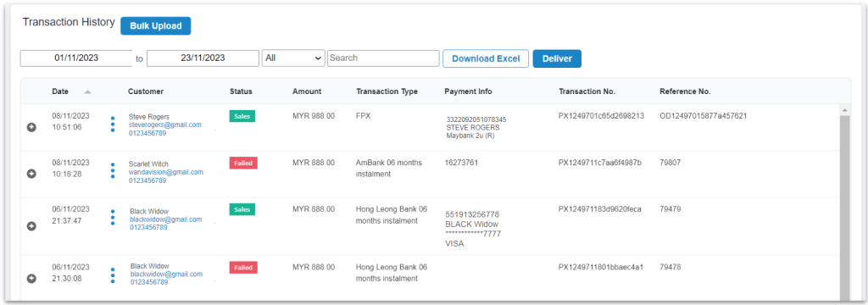Open end date picker 23/11/2023
The height and width of the screenshot is (305, 868).
[x=203, y=58]
